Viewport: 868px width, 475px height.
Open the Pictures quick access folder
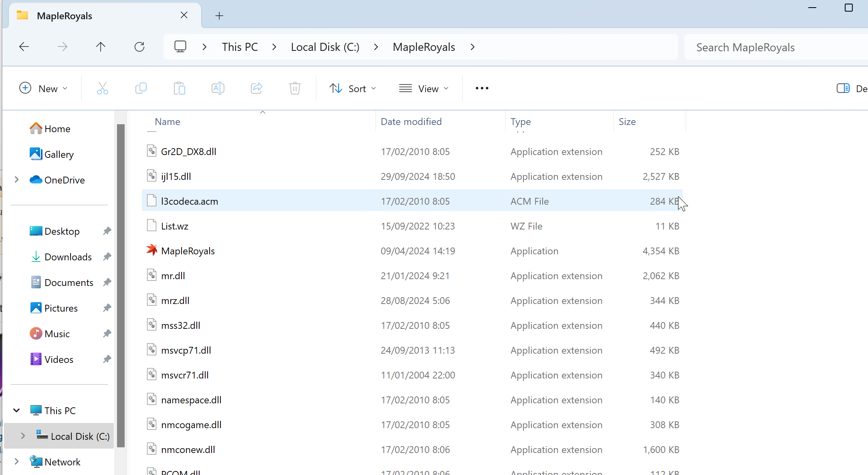tap(54, 308)
